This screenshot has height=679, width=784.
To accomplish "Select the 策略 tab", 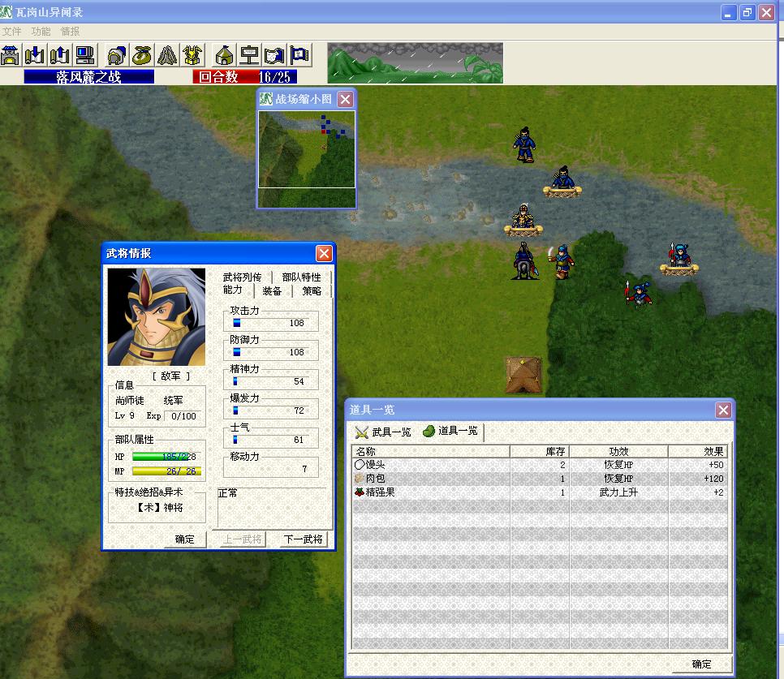I will click(312, 290).
